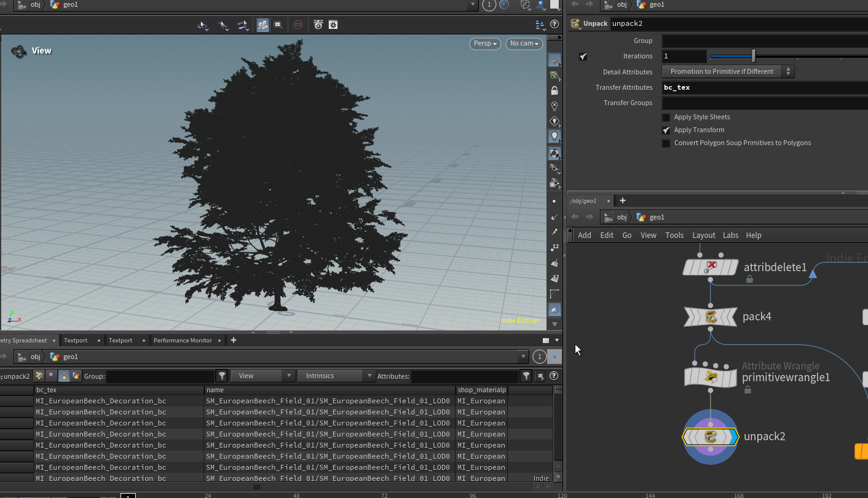Uncheck Apply Transform option
The height and width of the screenshot is (498, 868).
pos(666,130)
